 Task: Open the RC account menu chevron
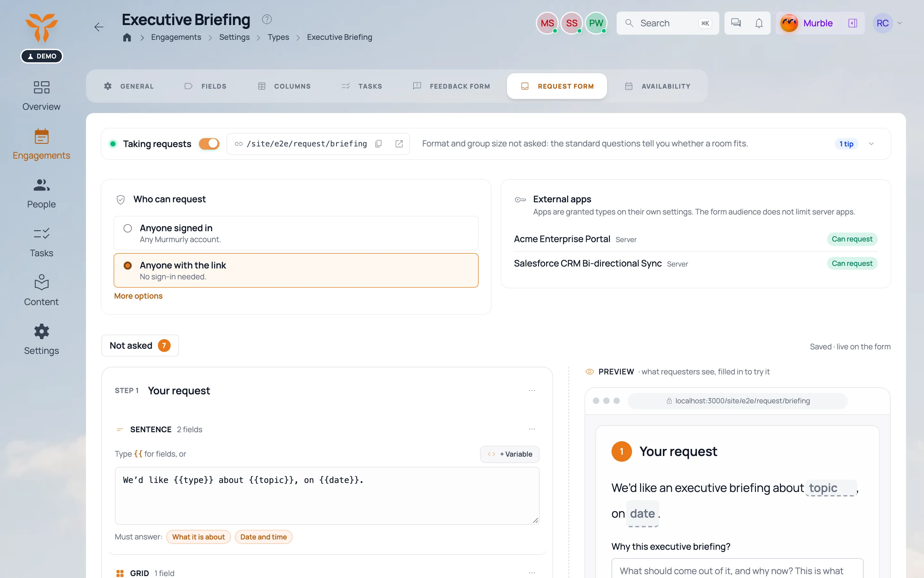900,23
